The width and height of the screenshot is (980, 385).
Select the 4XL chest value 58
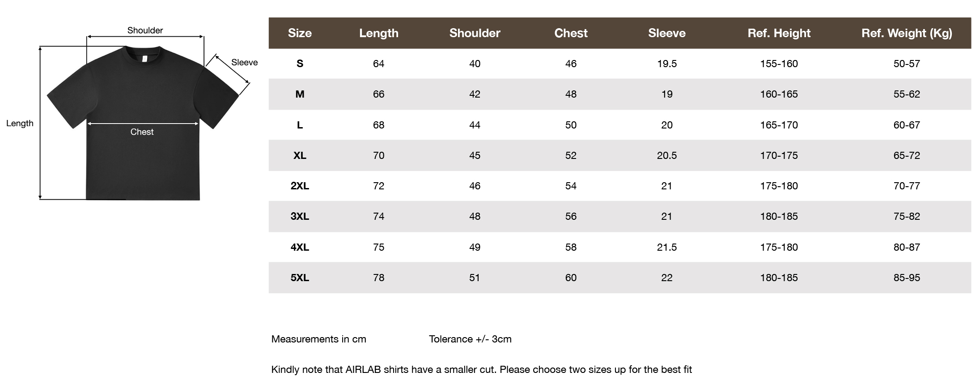tap(571, 247)
